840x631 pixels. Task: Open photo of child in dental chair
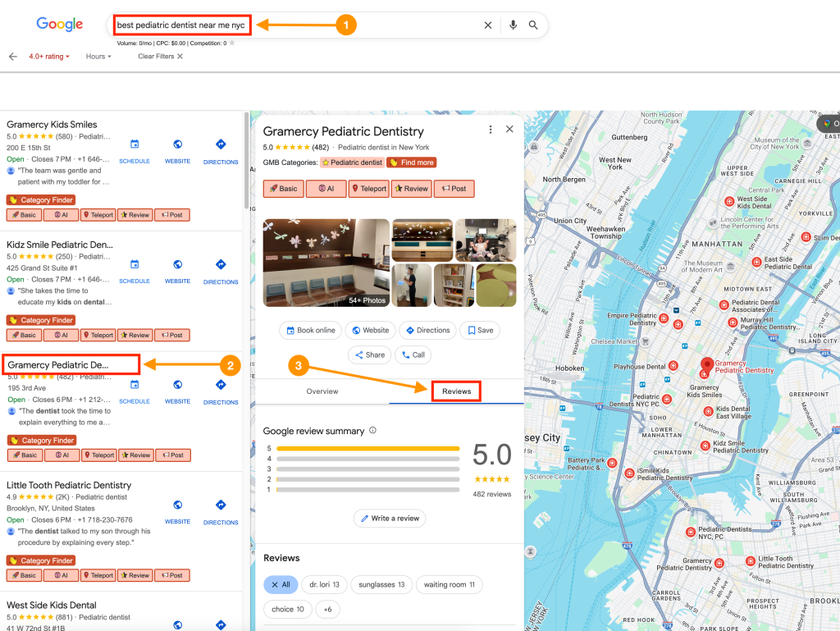tap(486, 240)
